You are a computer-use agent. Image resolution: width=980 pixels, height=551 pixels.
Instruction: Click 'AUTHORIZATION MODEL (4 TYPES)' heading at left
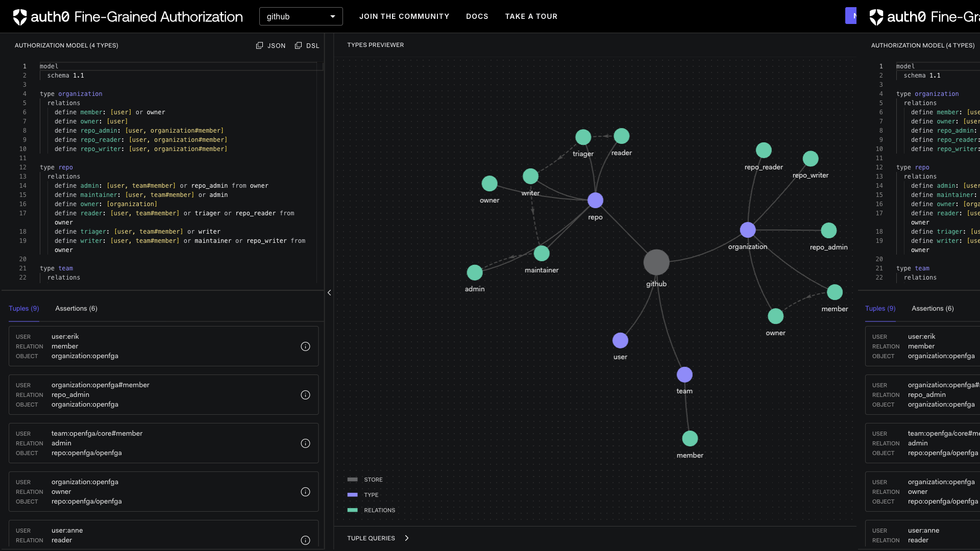coord(66,45)
